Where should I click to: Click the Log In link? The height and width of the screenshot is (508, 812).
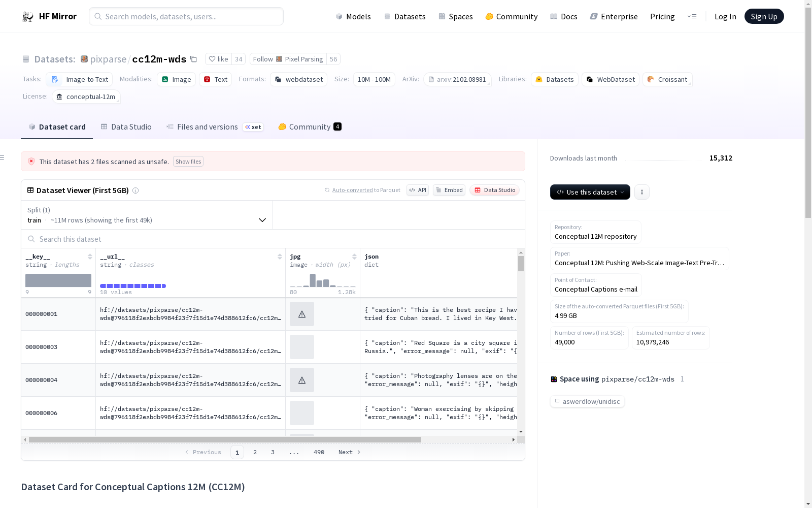(725, 17)
